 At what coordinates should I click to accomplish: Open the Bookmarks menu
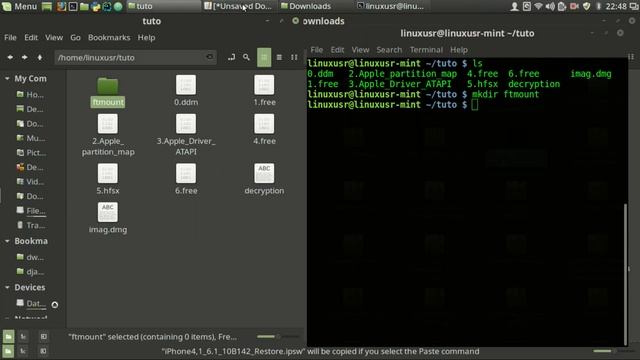[109, 38]
